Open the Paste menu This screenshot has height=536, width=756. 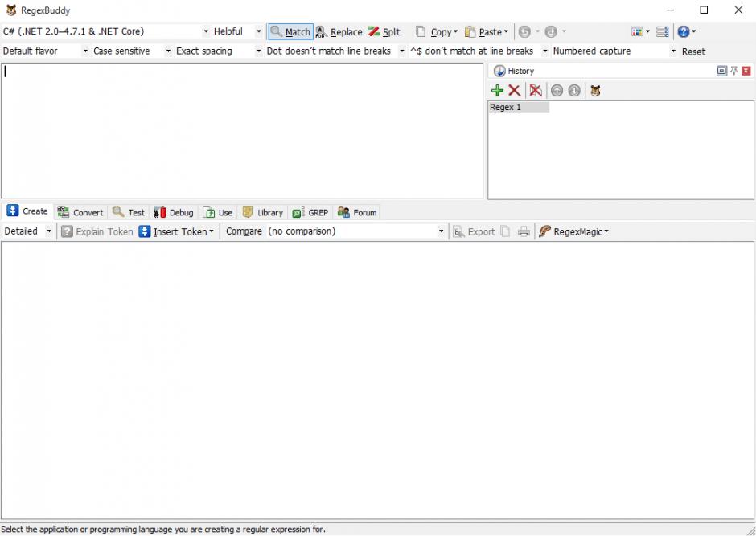pyautogui.click(x=487, y=32)
